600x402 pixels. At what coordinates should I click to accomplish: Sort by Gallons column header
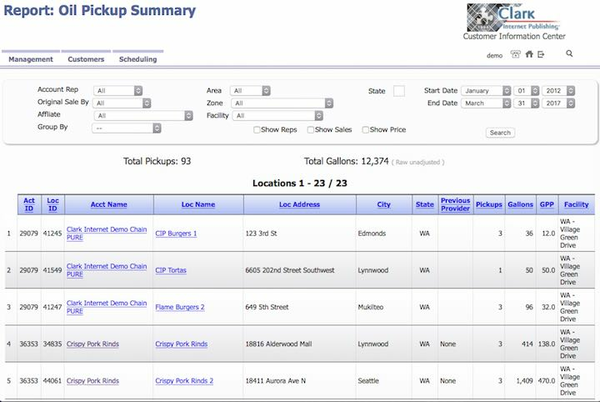pyautogui.click(x=520, y=205)
